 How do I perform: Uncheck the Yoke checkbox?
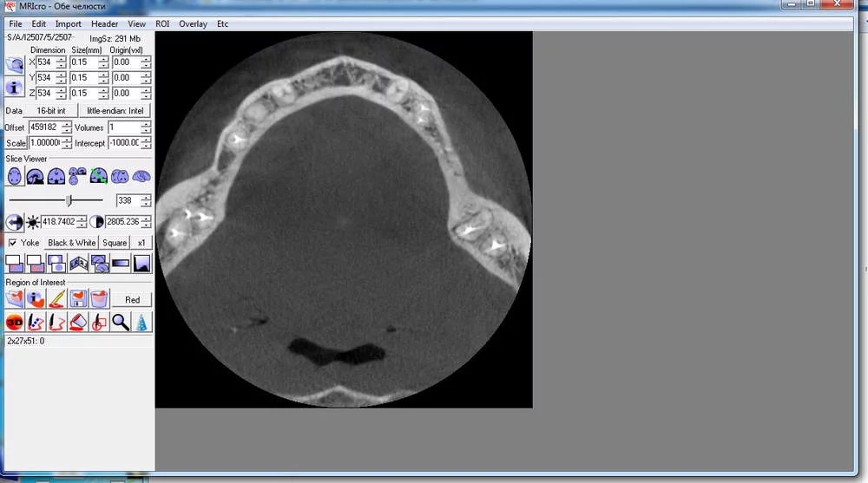click(x=12, y=243)
